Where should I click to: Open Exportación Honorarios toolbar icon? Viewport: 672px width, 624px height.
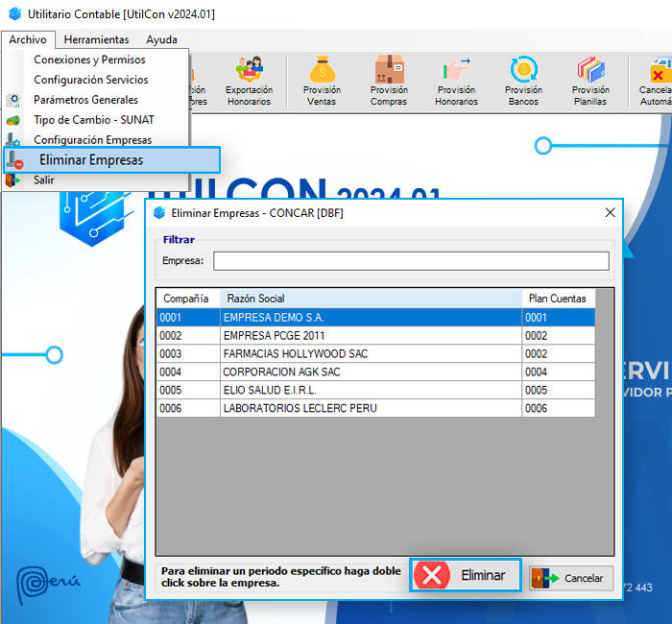249,81
